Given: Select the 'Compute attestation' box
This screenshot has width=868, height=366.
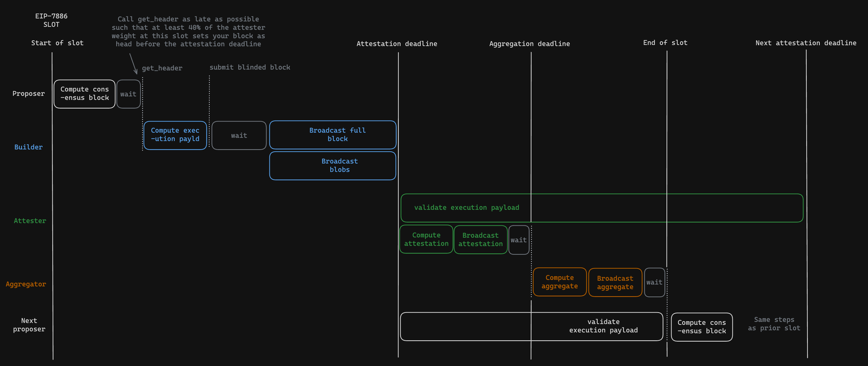Looking at the screenshot, I should point(426,239).
